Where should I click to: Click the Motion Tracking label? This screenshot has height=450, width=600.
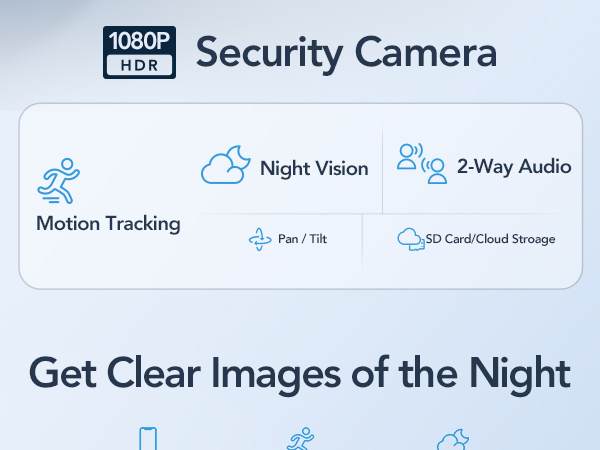[108, 223]
